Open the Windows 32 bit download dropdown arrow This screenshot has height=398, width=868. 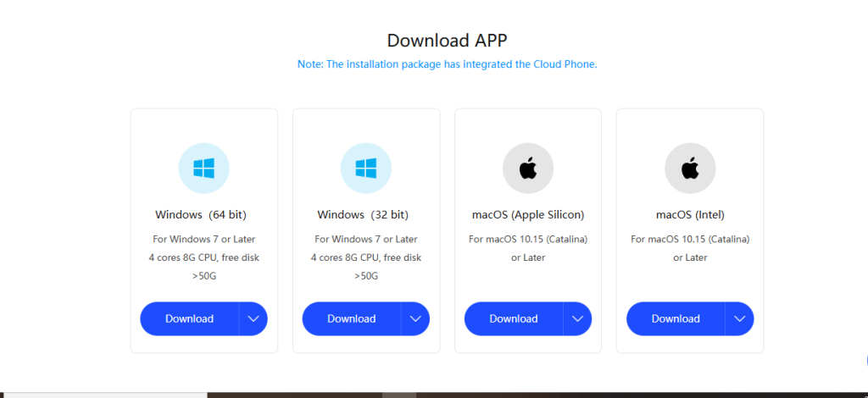click(415, 318)
